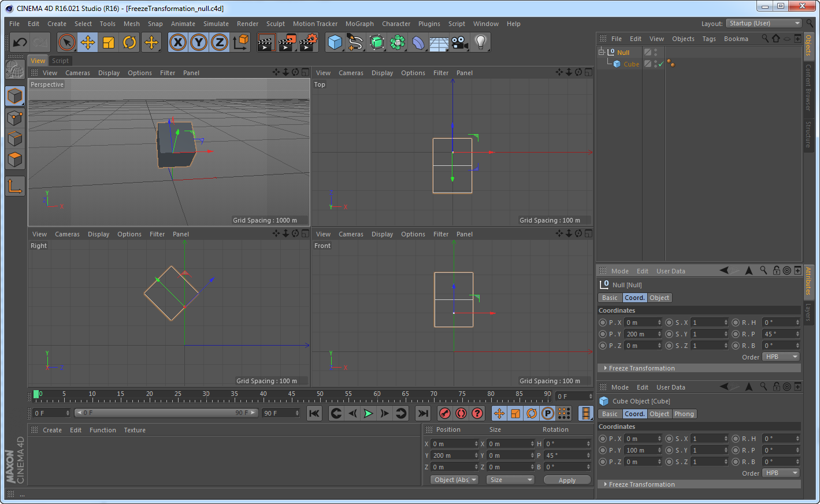Open Object (Abs) coordinate mode dropdown

(x=455, y=480)
